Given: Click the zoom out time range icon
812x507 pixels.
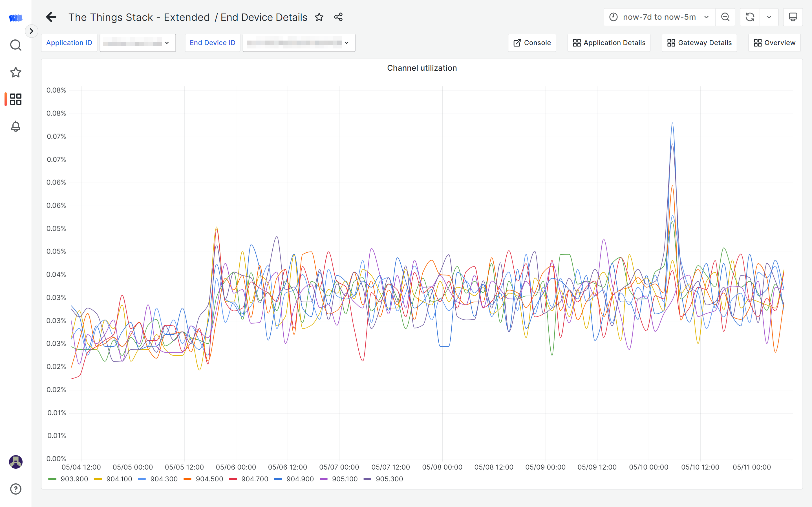Looking at the screenshot, I should pyautogui.click(x=725, y=17).
